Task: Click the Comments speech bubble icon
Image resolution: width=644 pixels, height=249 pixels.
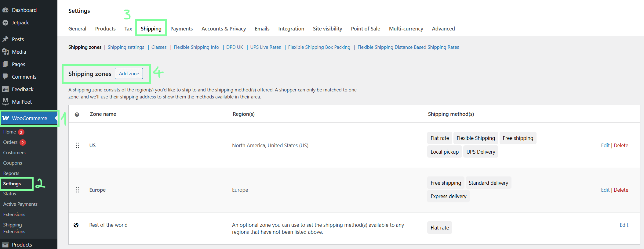Action: [5, 77]
